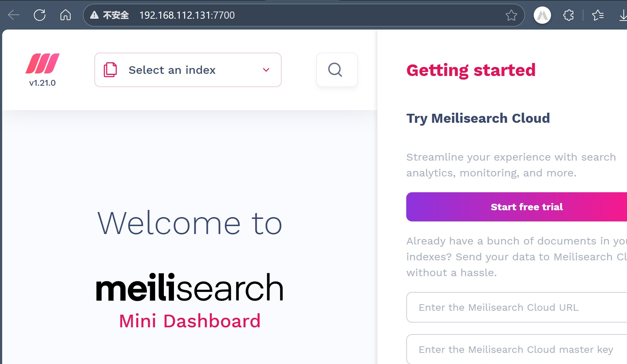627x364 pixels.
Task: Open the browser downloads icon
Action: click(x=623, y=15)
